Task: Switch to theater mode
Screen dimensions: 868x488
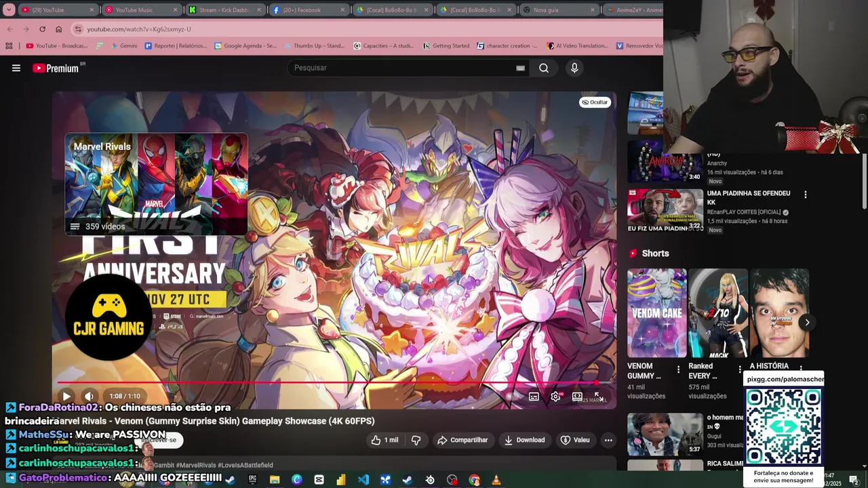Action: [x=577, y=396]
